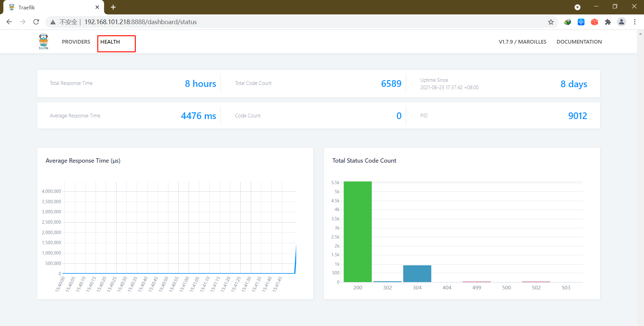Viewport: 644px width, 326px height.
Task: Bookmark this page with star icon
Action: [551, 22]
